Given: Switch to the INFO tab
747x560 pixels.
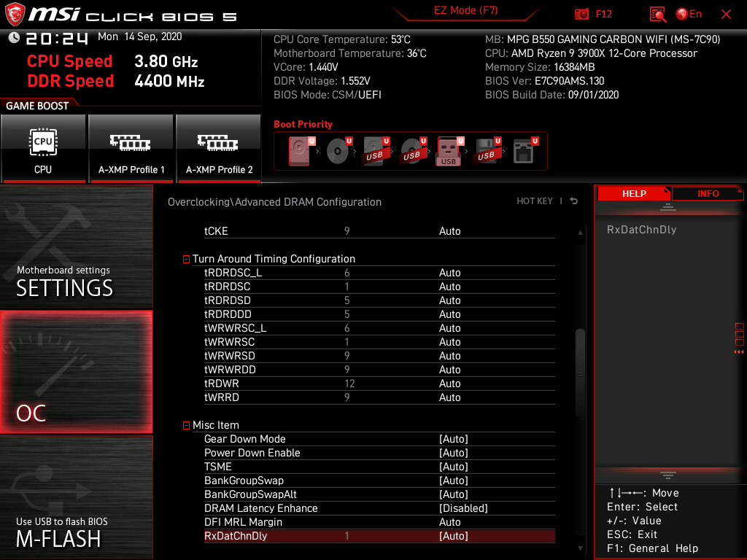Looking at the screenshot, I should (708, 193).
